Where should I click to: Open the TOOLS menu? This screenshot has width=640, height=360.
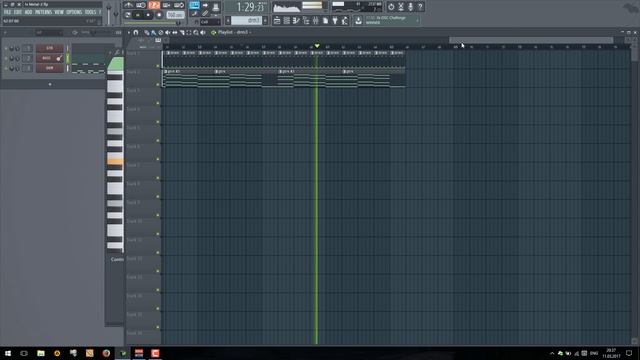pyautogui.click(x=90, y=12)
